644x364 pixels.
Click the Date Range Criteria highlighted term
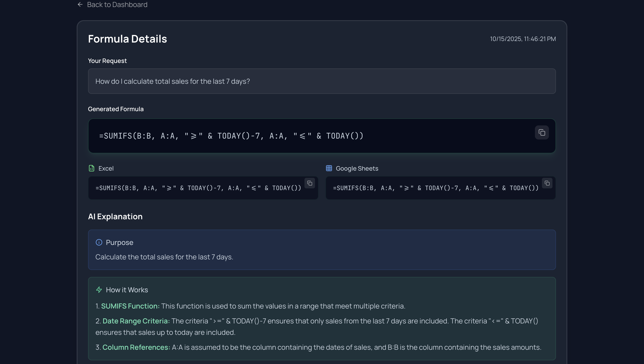136,321
